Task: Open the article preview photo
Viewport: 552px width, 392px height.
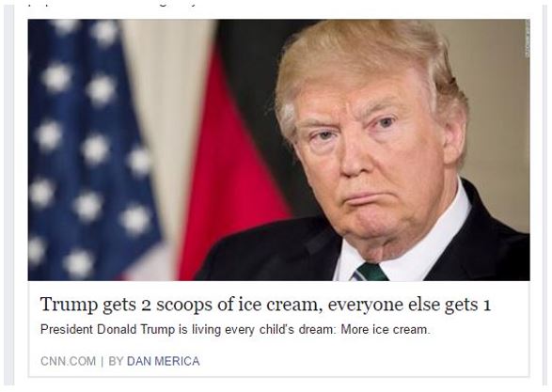Action: click(x=278, y=149)
